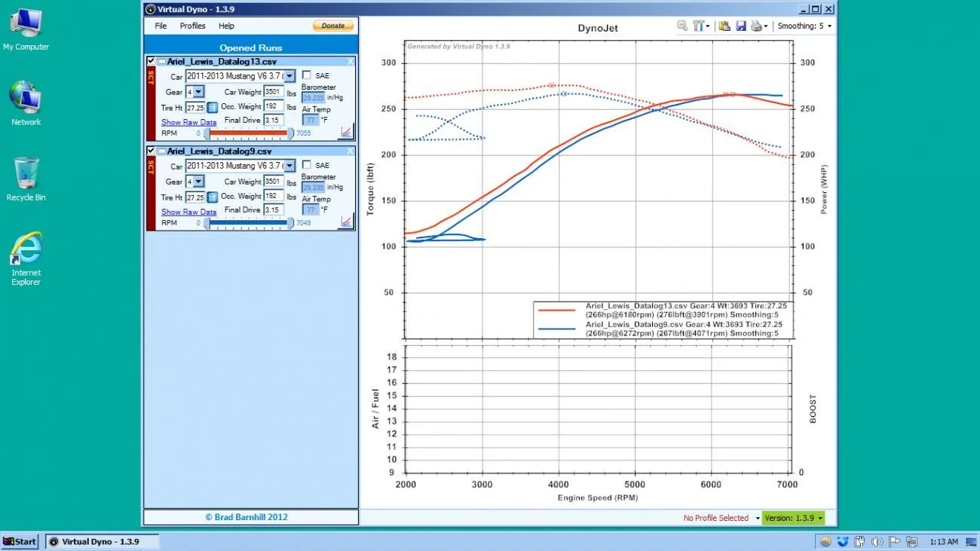The height and width of the screenshot is (551, 980).
Task: Click the SCT label on Datalog9 run
Action: click(151, 167)
